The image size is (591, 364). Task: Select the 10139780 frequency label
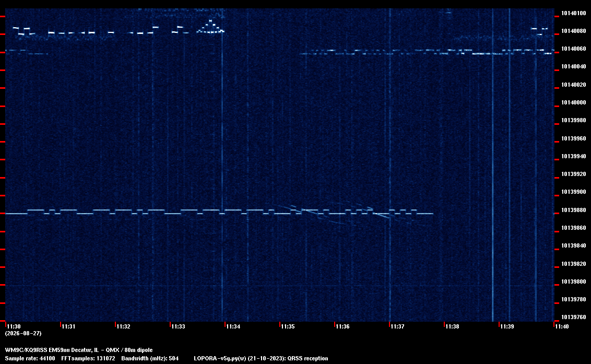point(574,299)
